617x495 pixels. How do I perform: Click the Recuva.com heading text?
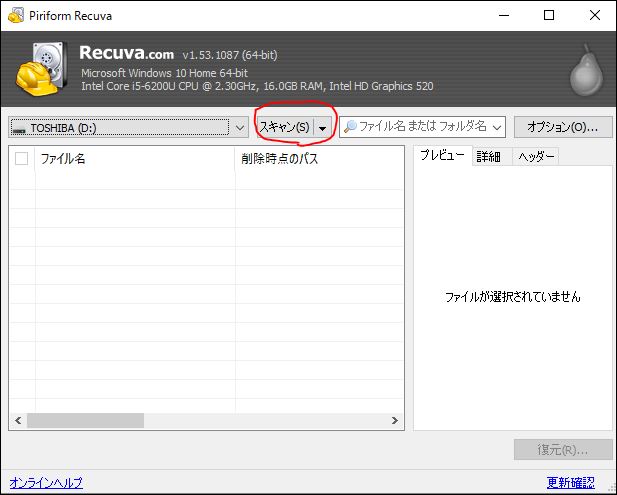[126, 53]
